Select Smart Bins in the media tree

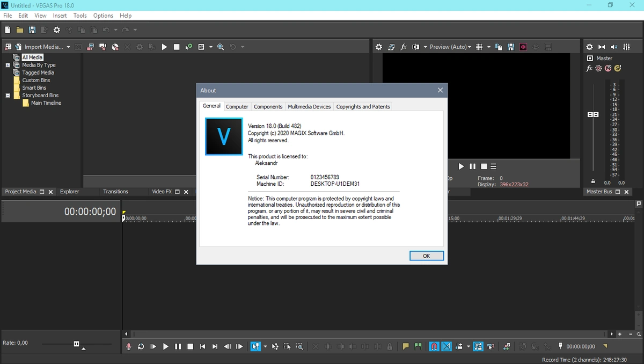click(34, 88)
